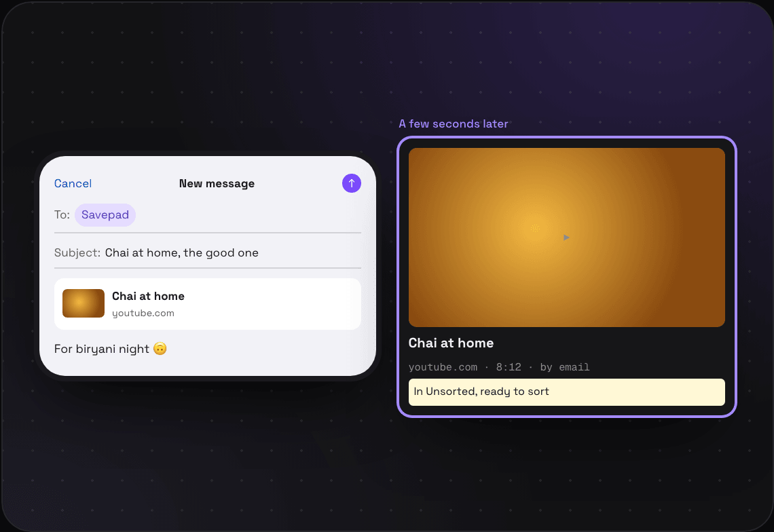Image resolution: width=774 pixels, height=532 pixels.
Task: Play the Chai at home video in the saved card
Action: (567, 237)
